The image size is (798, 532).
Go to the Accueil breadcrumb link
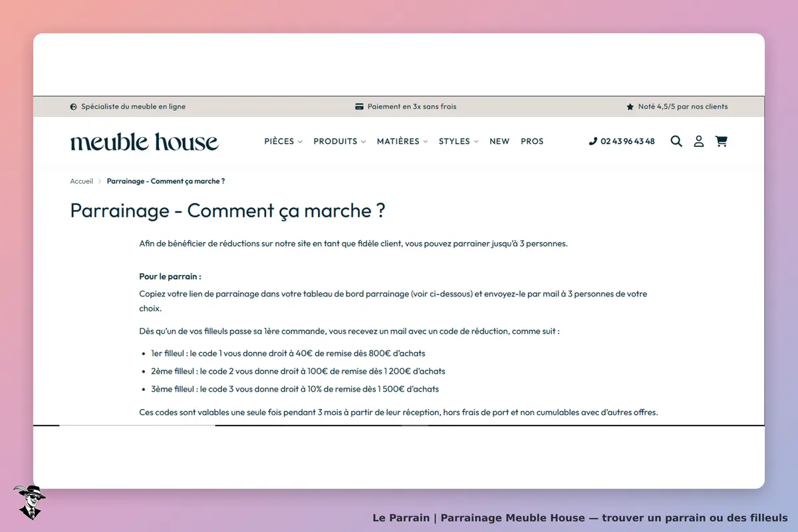coord(82,181)
